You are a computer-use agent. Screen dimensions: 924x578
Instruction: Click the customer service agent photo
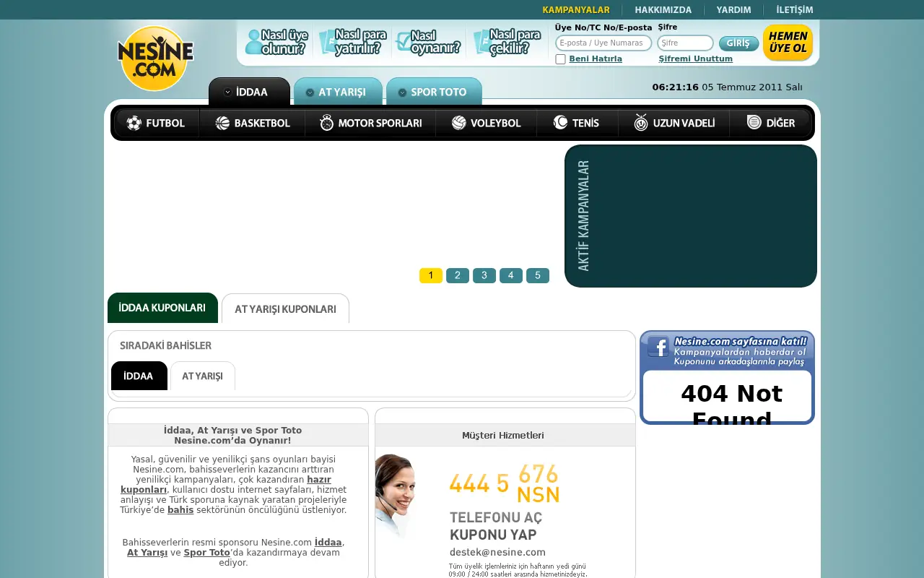click(x=396, y=496)
